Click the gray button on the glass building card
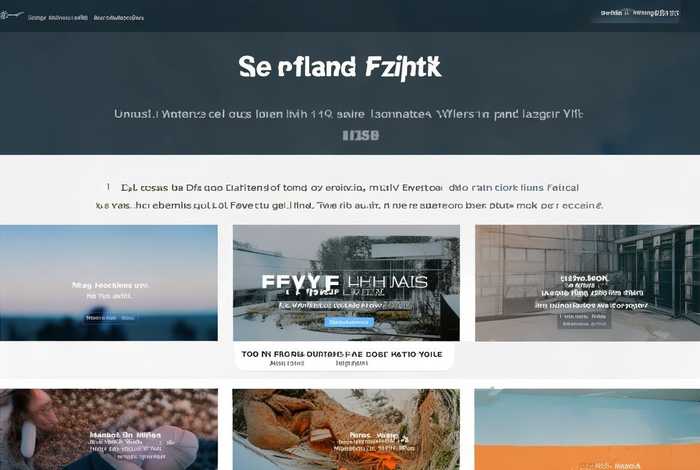 584,320
